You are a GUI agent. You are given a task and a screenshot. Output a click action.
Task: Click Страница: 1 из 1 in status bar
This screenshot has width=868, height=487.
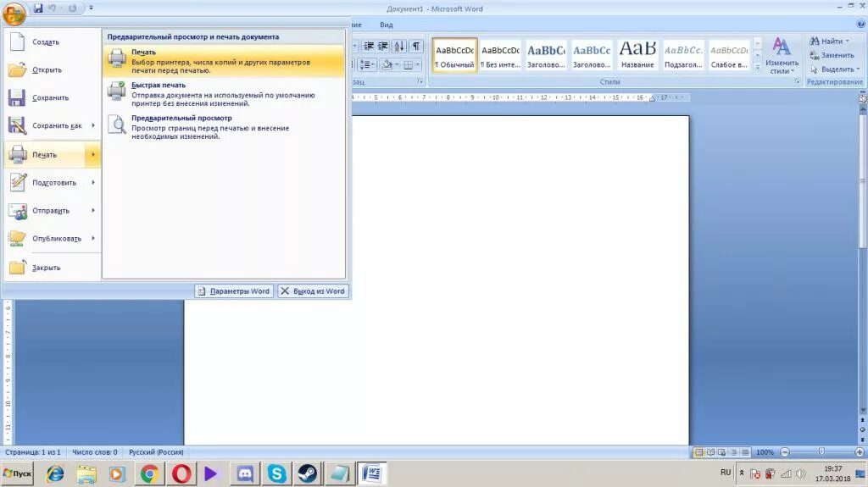click(x=33, y=452)
